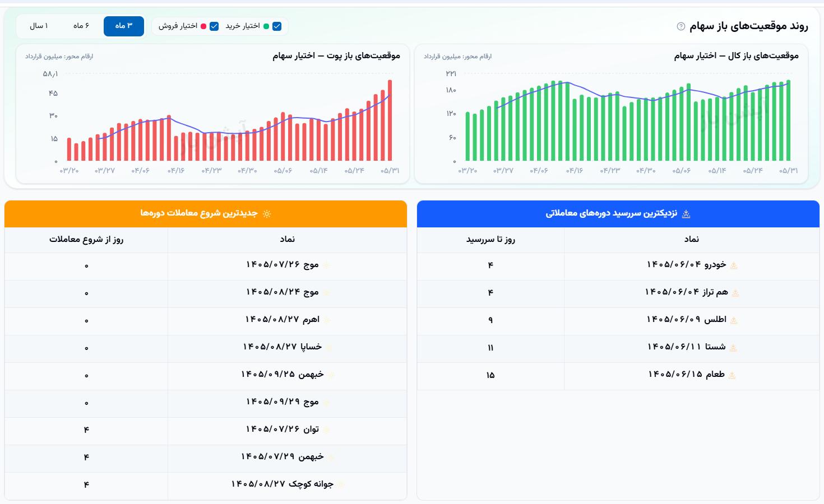824x504 pixels.
Task: Click the sun icon beside «خبهمن ۱۴۰۵/۰۹/۲۵»
Action: click(x=331, y=375)
